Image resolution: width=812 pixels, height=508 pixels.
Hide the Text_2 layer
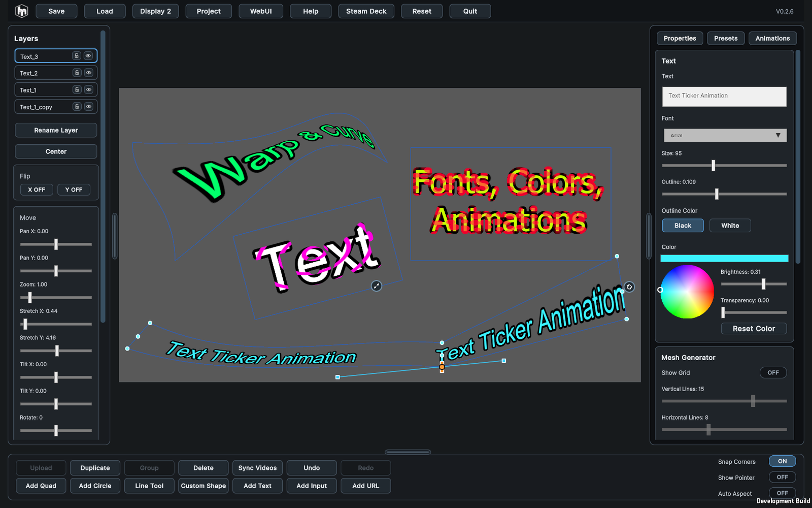[89, 73]
